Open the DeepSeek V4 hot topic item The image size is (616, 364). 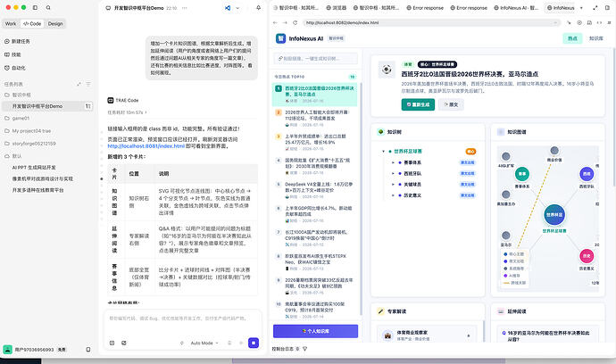(315, 190)
